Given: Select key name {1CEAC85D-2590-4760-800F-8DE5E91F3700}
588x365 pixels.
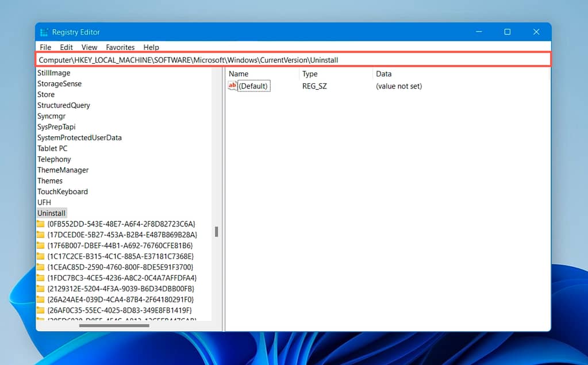Looking at the screenshot, I should pyautogui.click(x=120, y=267).
